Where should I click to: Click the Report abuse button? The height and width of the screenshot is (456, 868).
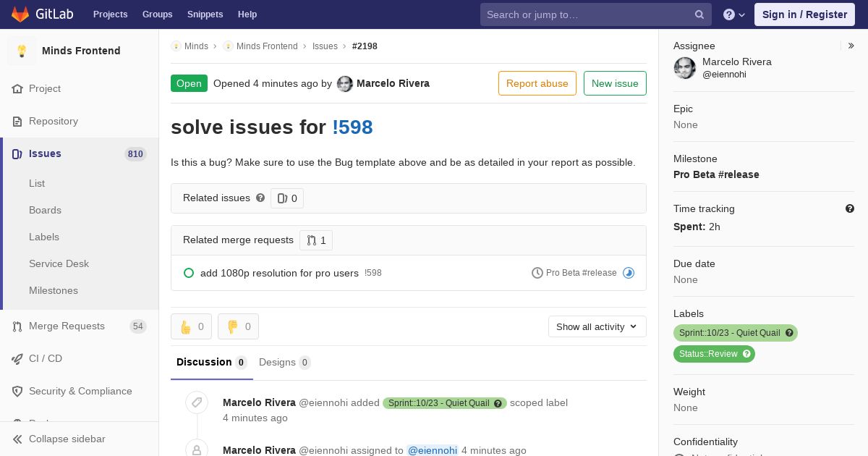537,83
